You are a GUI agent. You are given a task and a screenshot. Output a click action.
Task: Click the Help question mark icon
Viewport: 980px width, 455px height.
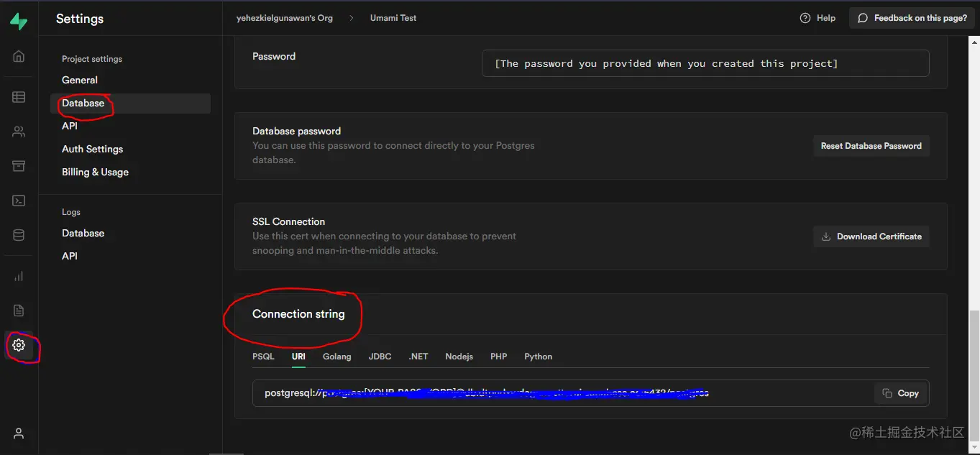[x=805, y=18]
